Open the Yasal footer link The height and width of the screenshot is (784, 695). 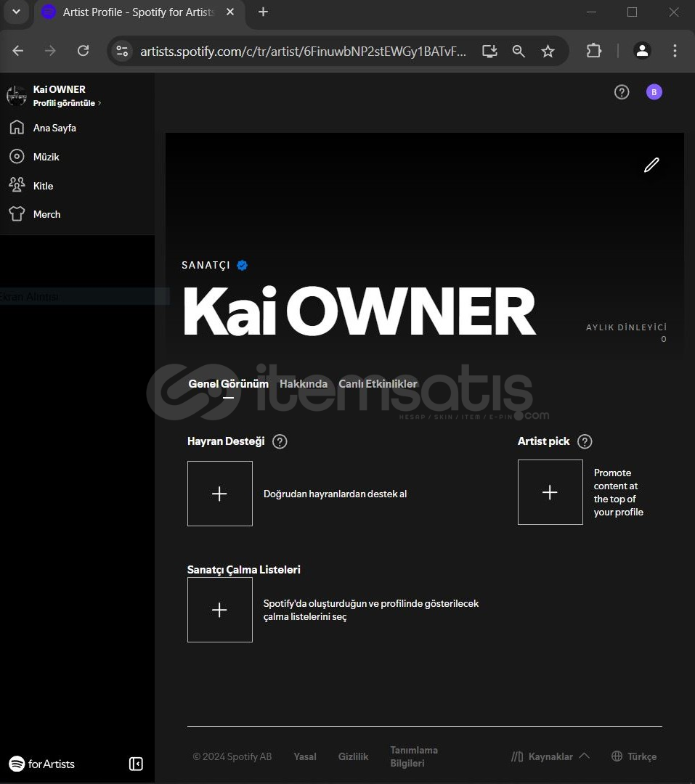click(x=305, y=756)
